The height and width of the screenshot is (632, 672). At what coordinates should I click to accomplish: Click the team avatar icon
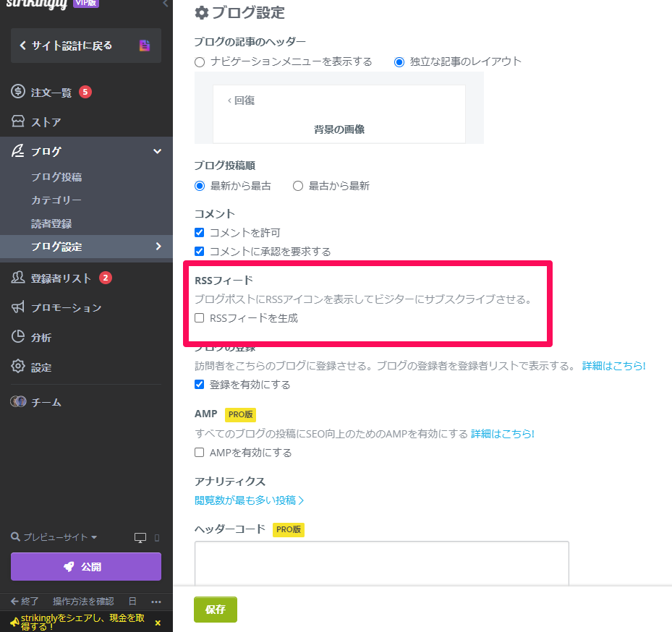[18, 402]
